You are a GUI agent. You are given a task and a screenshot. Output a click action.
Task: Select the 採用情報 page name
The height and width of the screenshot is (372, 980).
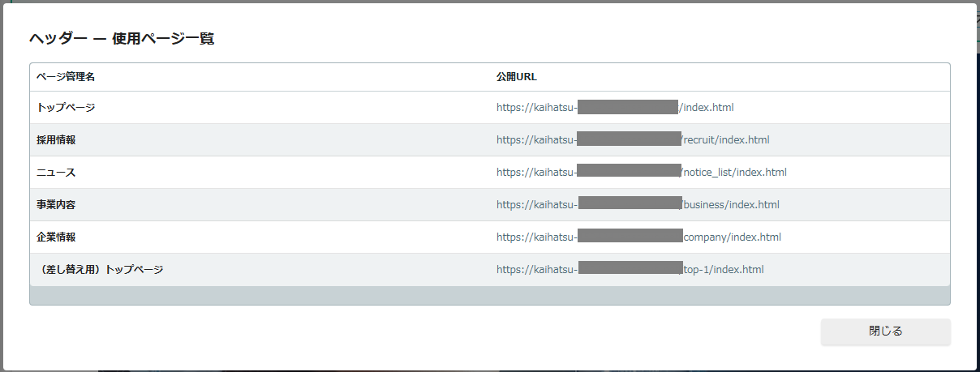(x=56, y=139)
